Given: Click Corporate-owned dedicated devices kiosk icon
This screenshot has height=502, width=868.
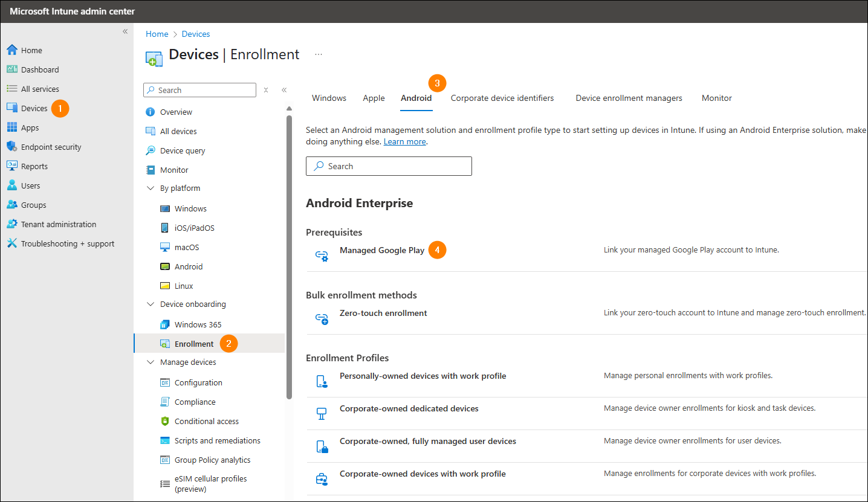Looking at the screenshot, I should pos(322,414).
